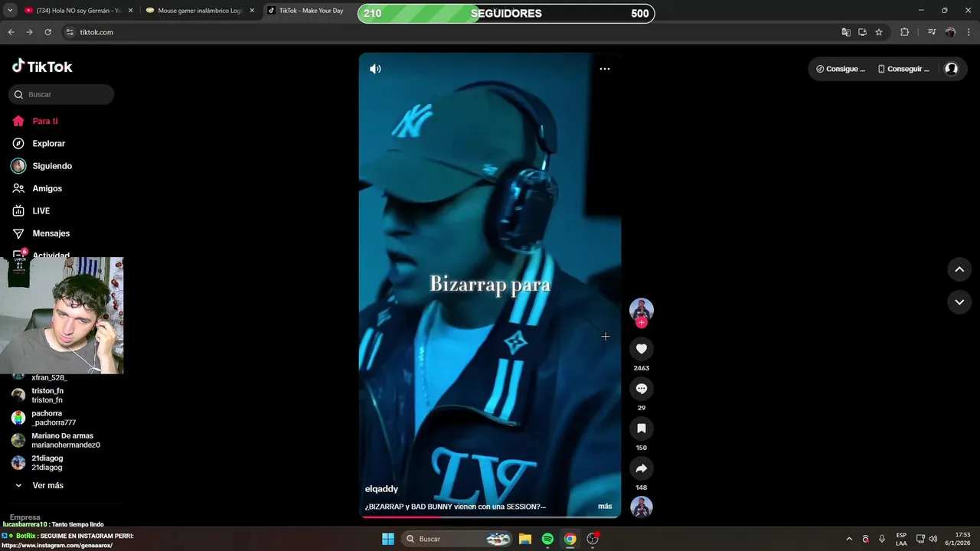Reload the TikTok page
980x551 pixels.
pos(47,32)
